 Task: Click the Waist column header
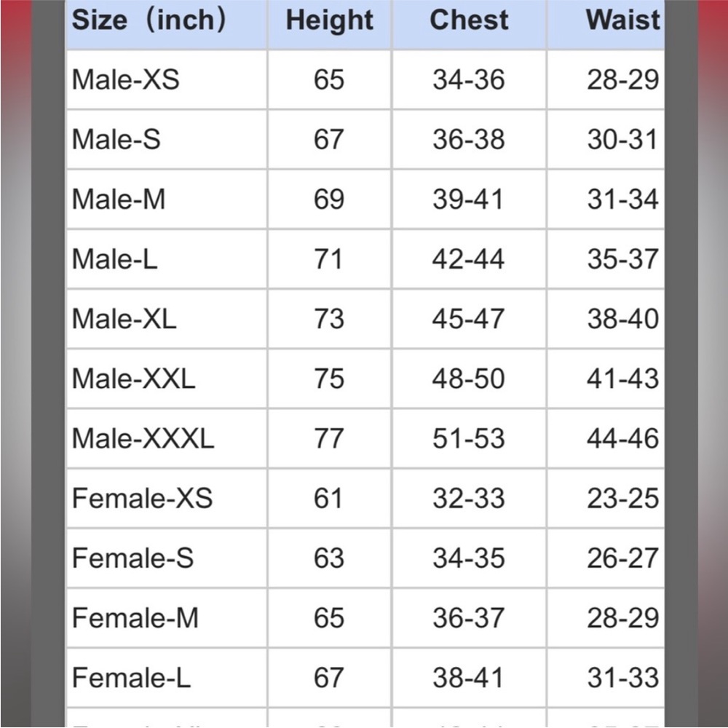tap(622, 20)
